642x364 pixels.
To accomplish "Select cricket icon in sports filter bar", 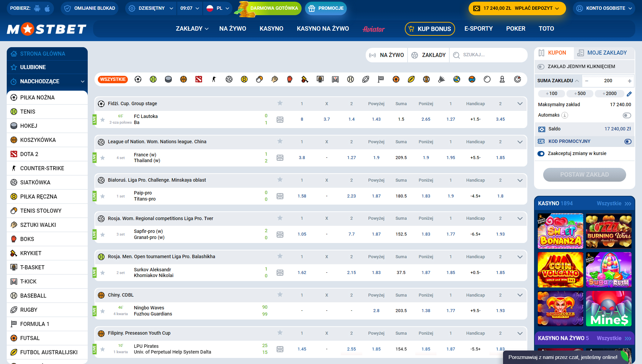I will coord(305,79).
